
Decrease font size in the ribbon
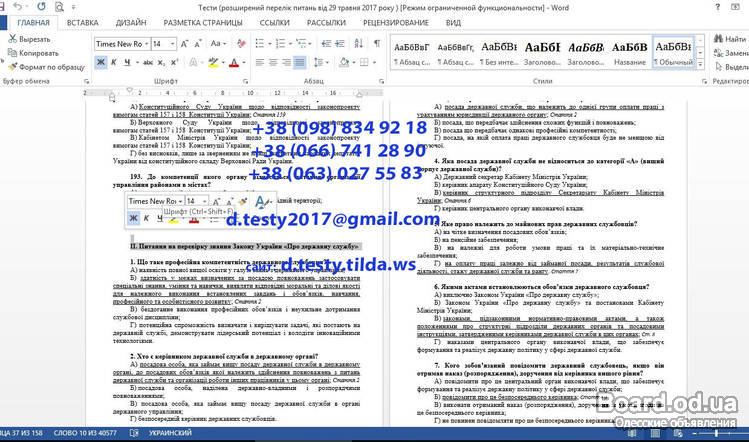[x=198, y=44]
